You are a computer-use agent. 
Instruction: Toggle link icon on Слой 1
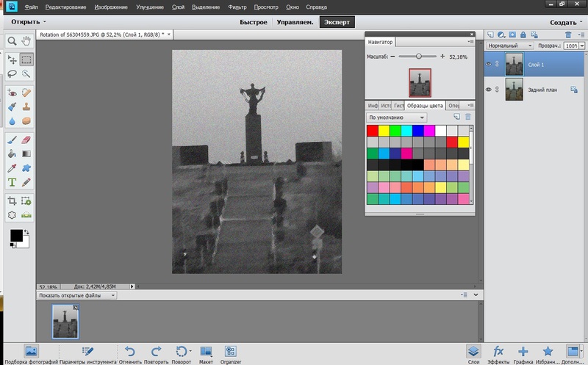pos(498,64)
